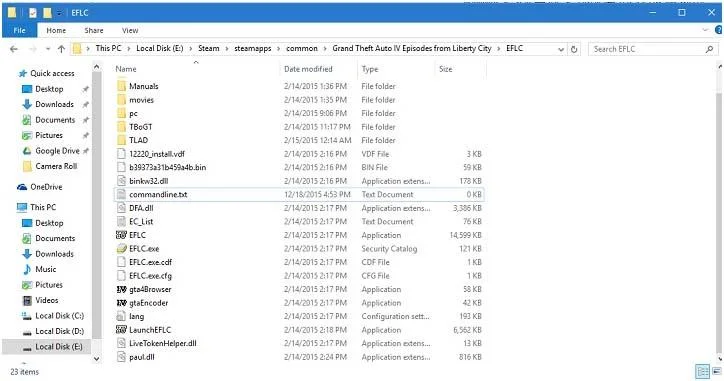Select b39373a31b459a4b.bin file icon
This screenshot has width=724, height=381.
click(121, 168)
